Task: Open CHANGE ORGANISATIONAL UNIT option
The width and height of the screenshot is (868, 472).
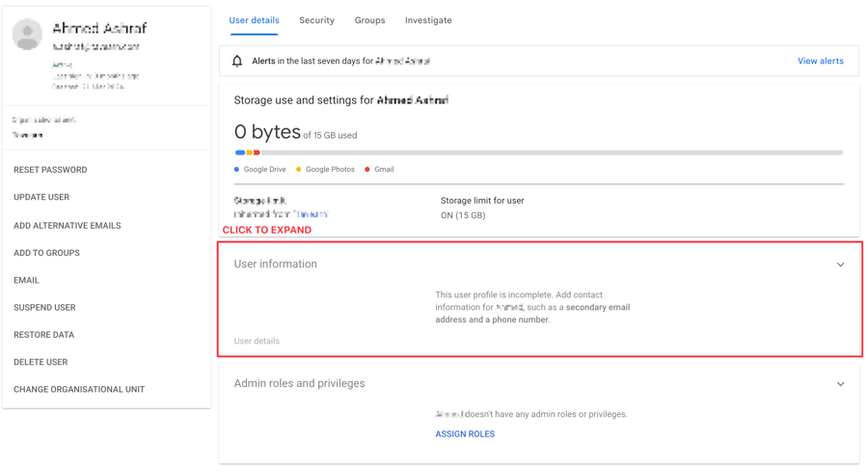Action: click(79, 390)
